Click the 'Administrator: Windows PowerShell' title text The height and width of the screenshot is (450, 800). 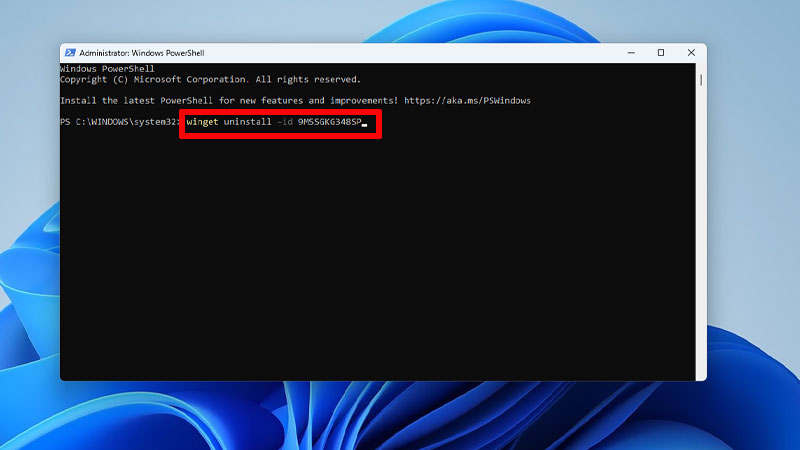point(142,53)
